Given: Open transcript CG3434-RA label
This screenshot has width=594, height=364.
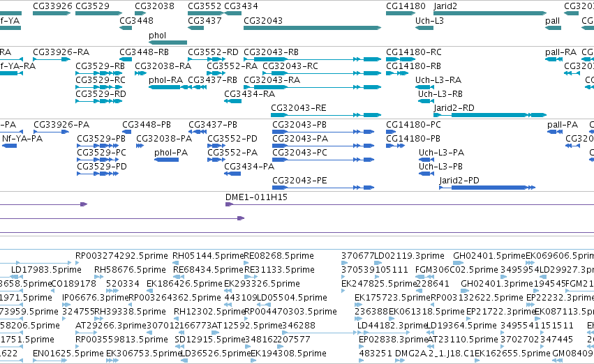Looking at the screenshot, I should point(250,94).
